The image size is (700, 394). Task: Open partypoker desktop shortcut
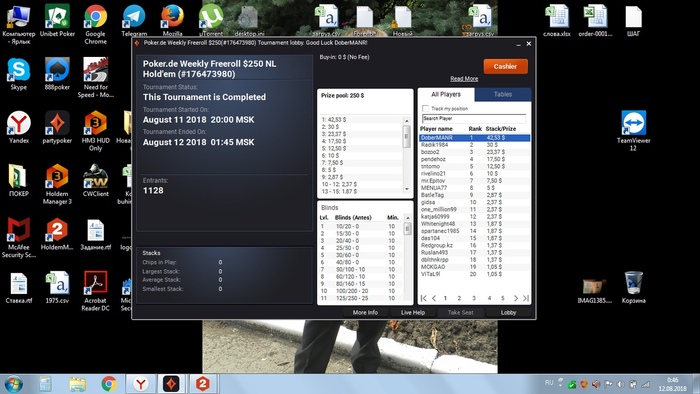click(x=57, y=127)
